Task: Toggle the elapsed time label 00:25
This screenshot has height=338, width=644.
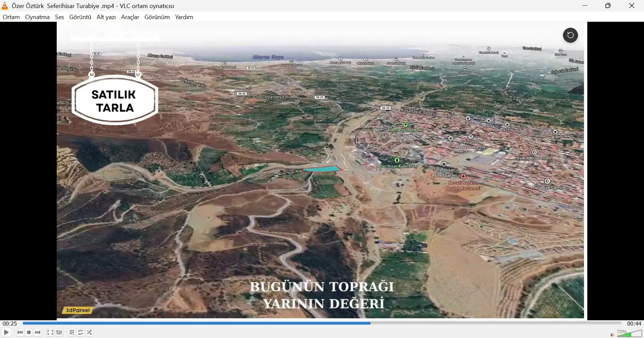Action: point(10,324)
